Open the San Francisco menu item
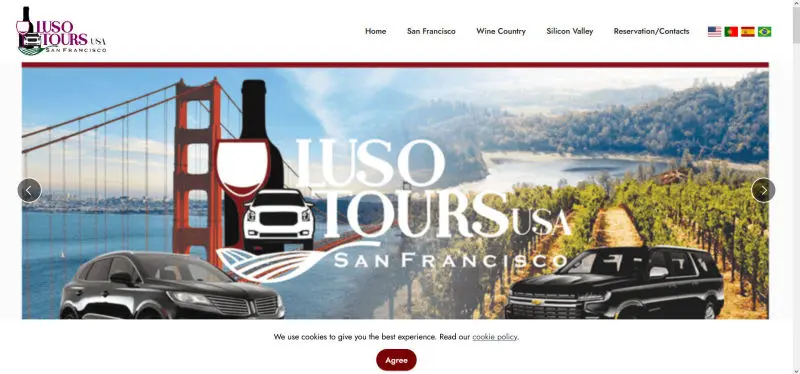This screenshot has height=374, width=800. 431,31
